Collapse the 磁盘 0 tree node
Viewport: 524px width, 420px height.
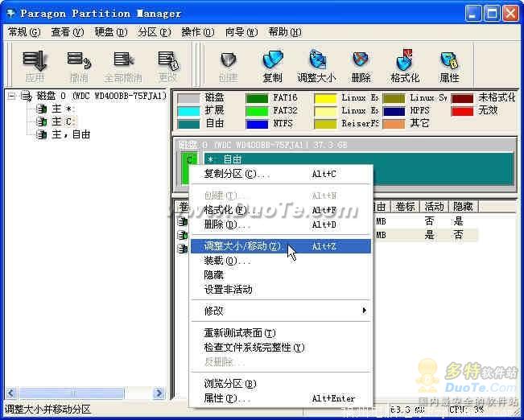point(12,97)
